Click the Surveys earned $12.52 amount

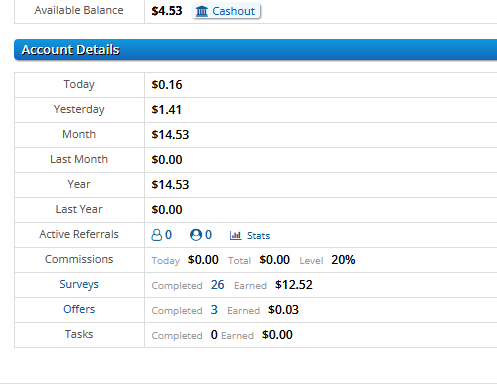pos(294,285)
